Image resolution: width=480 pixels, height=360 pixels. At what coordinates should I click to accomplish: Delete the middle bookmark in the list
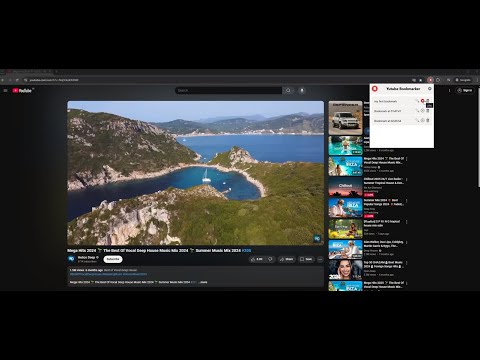coord(428,111)
